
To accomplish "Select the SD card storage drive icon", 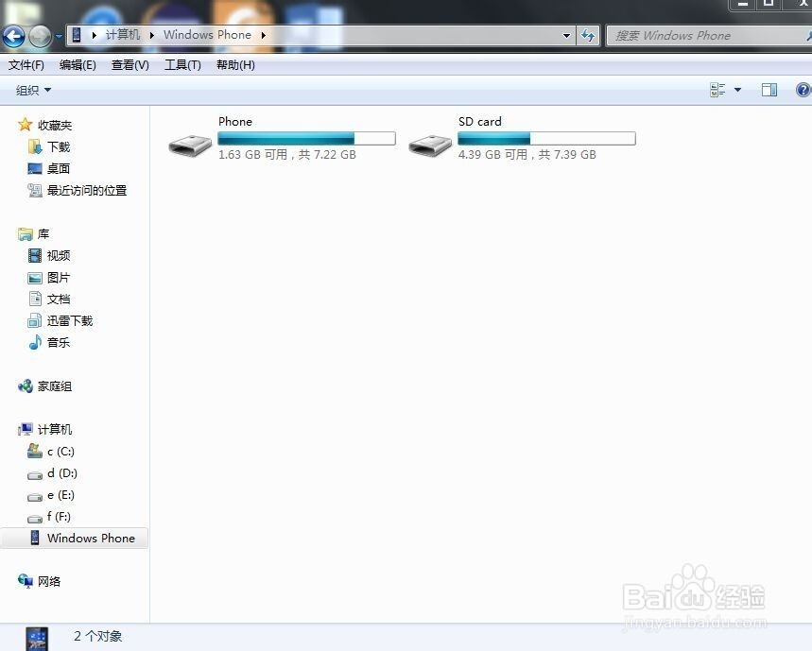I will coord(430,146).
